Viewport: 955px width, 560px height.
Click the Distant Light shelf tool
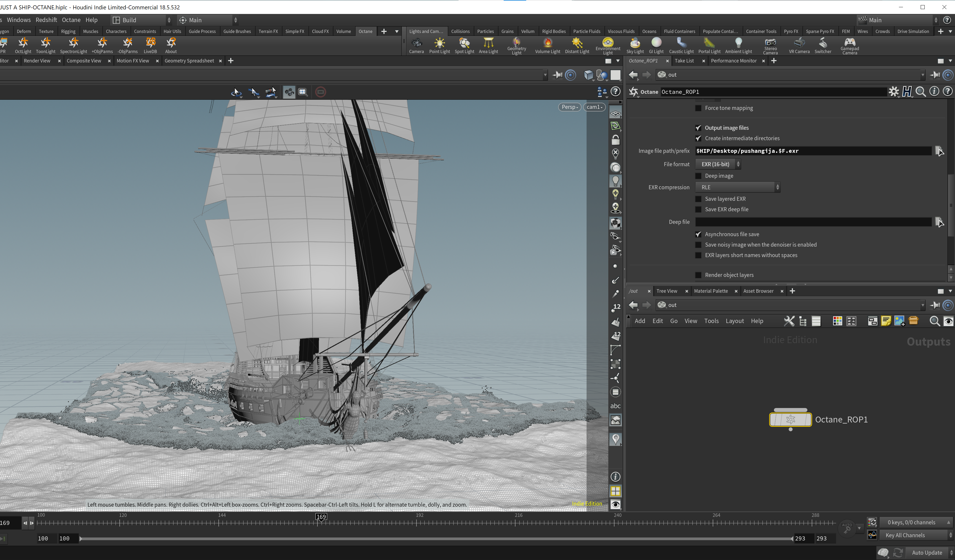coord(577,45)
